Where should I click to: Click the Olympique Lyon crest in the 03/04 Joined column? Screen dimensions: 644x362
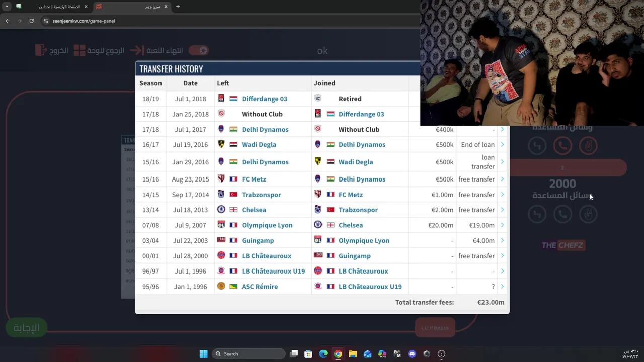click(x=318, y=240)
